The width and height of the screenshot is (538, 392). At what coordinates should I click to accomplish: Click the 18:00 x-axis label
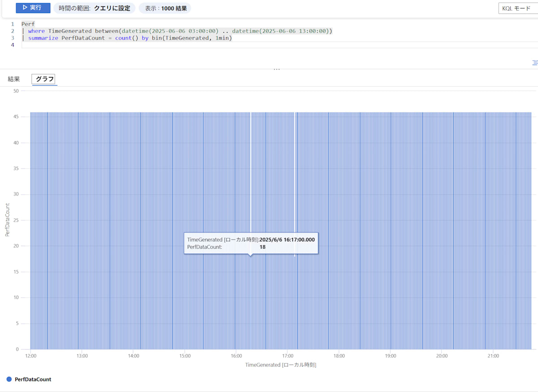coord(339,356)
